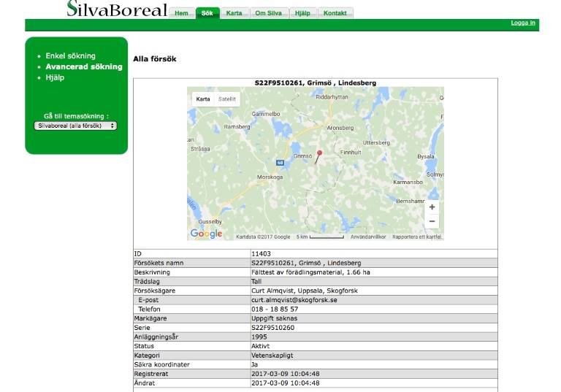Zoom out on the map with minus button
The width and height of the screenshot is (561, 392).
432,221
